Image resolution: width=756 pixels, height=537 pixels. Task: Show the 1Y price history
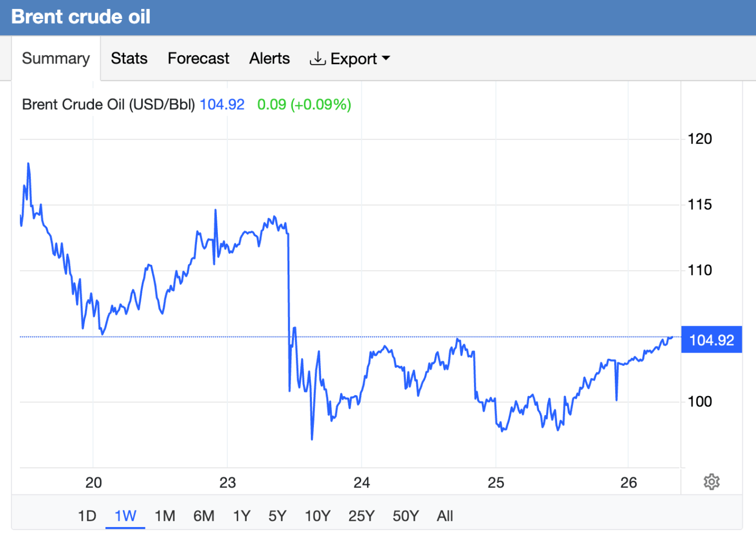[241, 516]
